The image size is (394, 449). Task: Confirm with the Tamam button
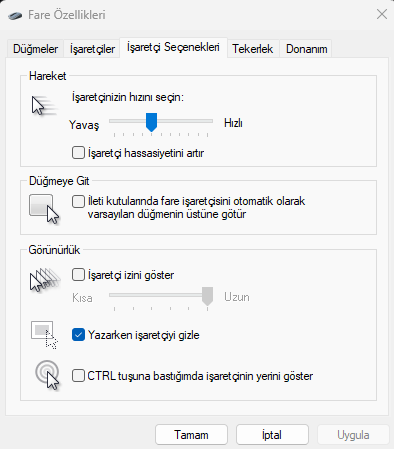click(x=191, y=435)
